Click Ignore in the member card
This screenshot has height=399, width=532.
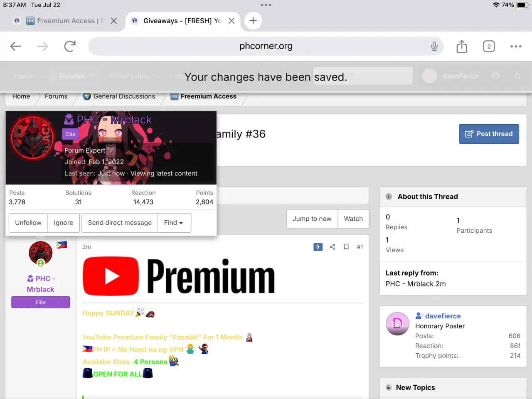(64, 223)
